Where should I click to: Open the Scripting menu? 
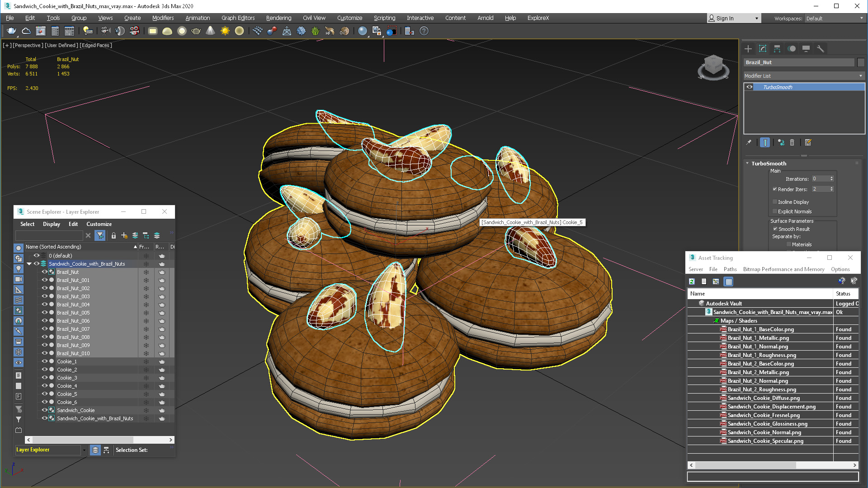(x=384, y=18)
